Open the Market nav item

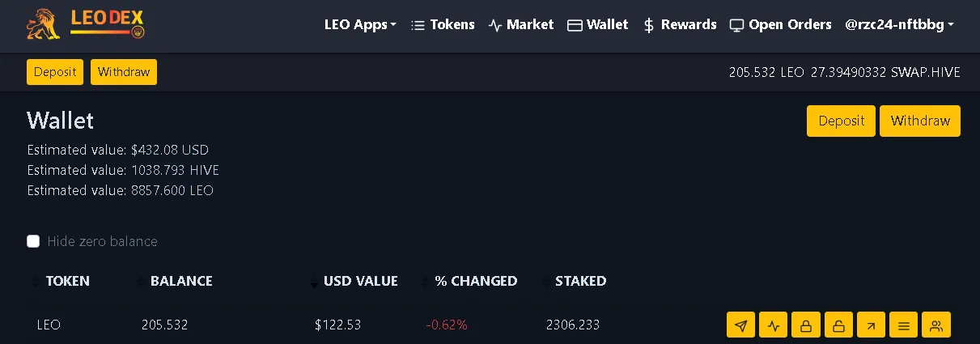pos(521,24)
